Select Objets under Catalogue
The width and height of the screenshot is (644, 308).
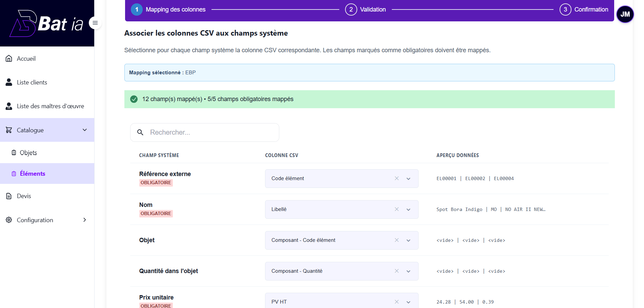(28, 153)
